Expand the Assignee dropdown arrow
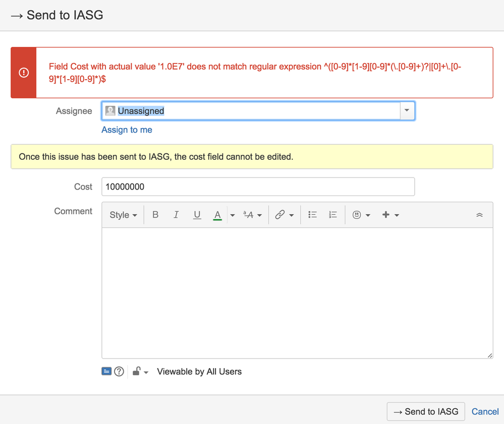Image resolution: width=504 pixels, height=424 pixels. [407, 110]
